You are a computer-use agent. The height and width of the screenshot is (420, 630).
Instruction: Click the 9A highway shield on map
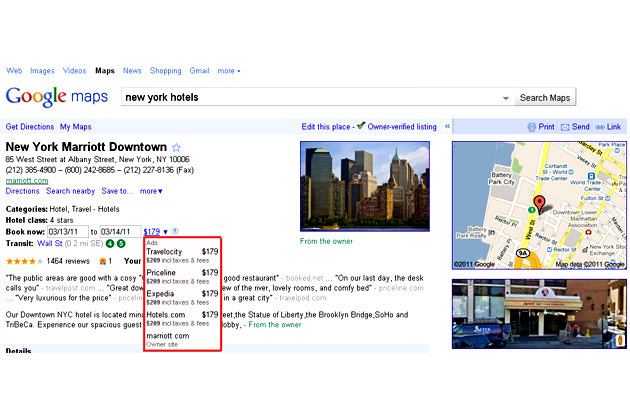[522, 253]
